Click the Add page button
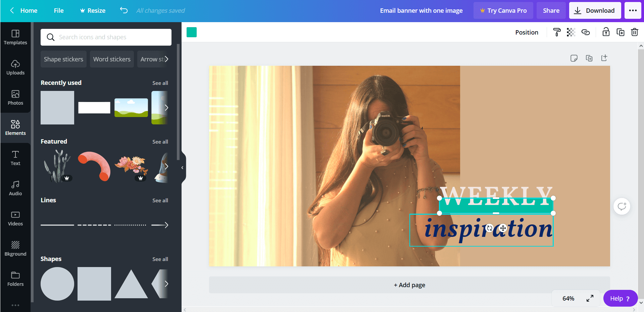This screenshot has height=312, width=644. pyautogui.click(x=409, y=284)
